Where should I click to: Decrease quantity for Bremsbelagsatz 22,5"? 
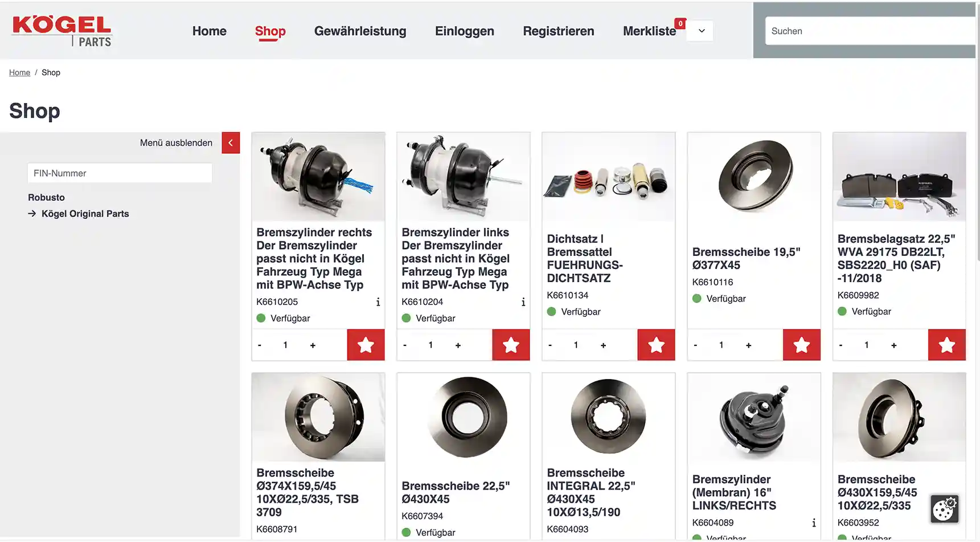click(840, 345)
